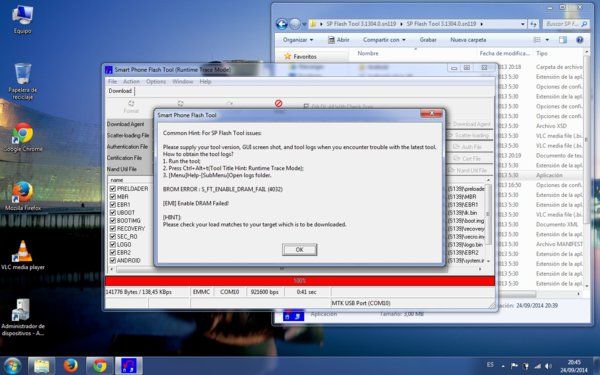Click Abrir in Explorer toolbar
The height and width of the screenshot is (375, 600).
(339, 40)
